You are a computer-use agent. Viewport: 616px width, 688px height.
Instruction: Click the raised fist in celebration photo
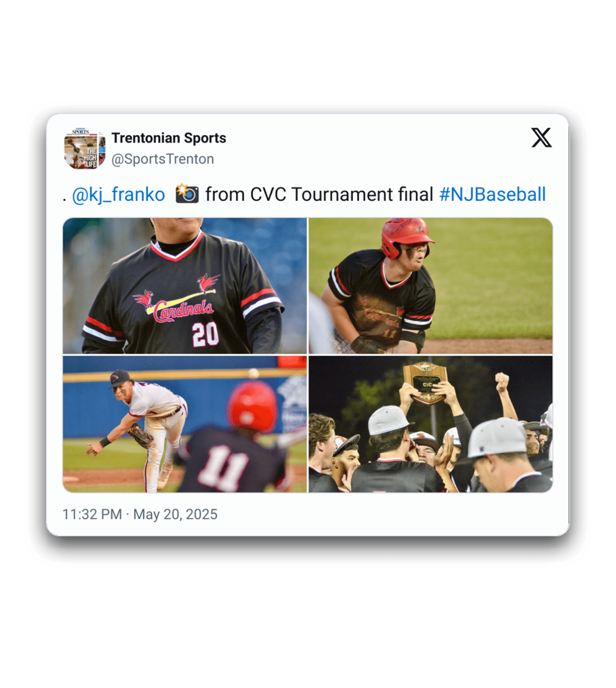coord(501,382)
